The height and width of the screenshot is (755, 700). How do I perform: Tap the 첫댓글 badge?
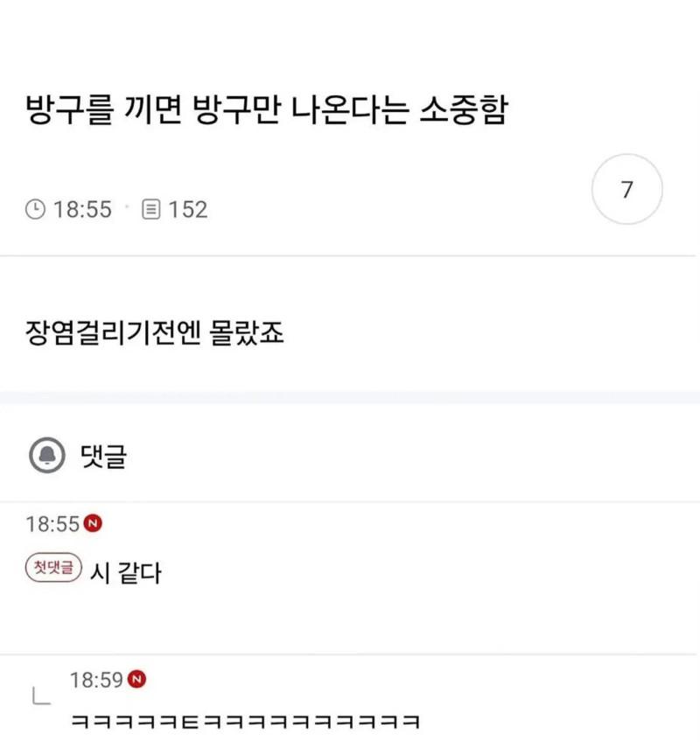(x=54, y=568)
